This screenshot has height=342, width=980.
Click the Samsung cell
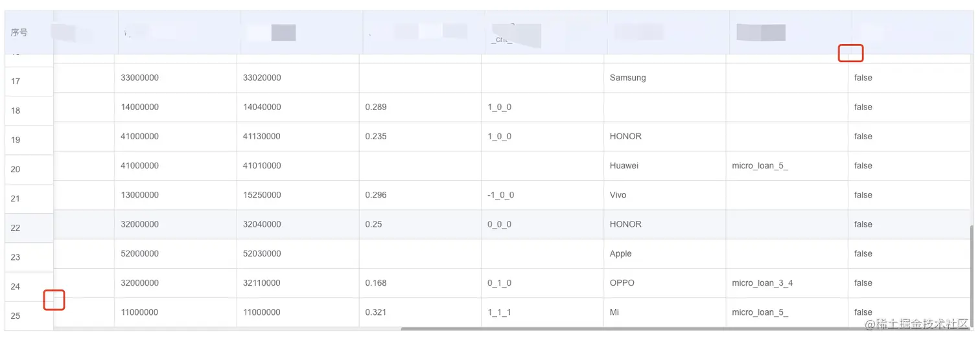click(627, 78)
